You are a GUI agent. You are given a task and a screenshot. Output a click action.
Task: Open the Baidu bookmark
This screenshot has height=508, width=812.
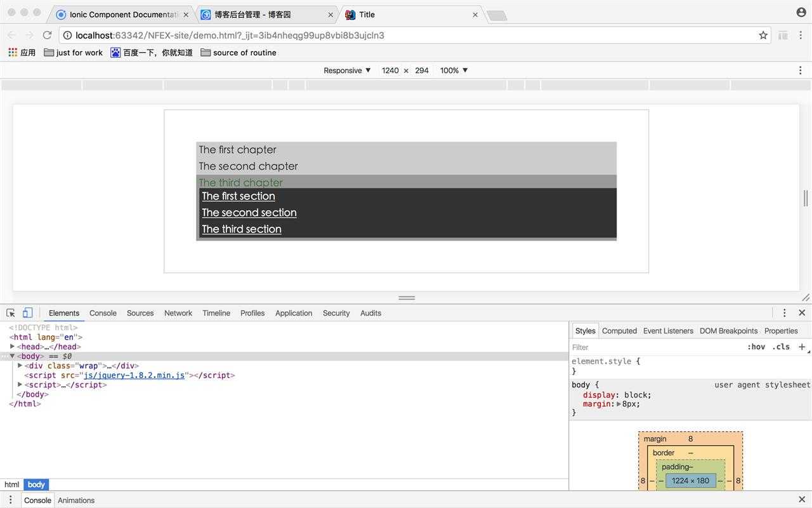point(152,53)
